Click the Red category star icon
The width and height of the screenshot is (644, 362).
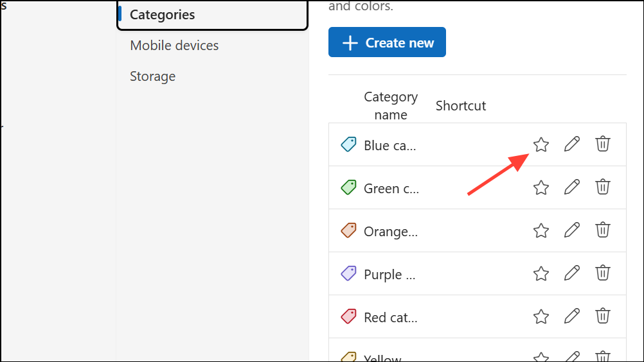pyautogui.click(x=541, y=316)
